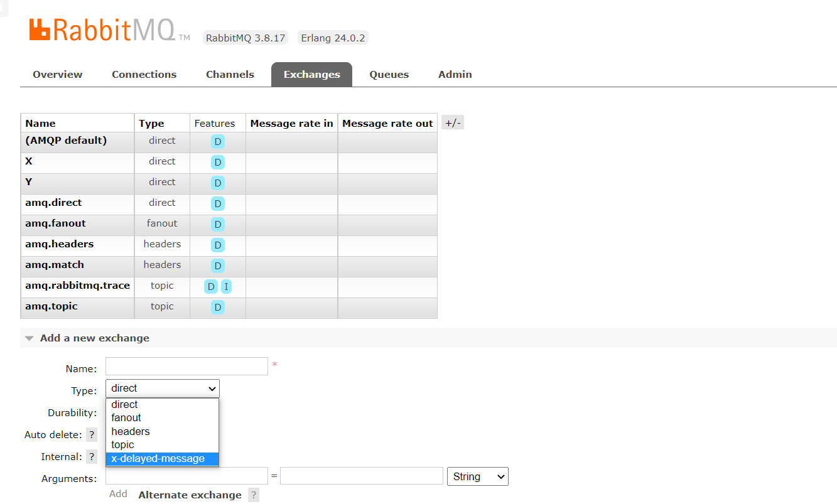The image size is (837, 504).
Task: Click the Arguments key input field
Action: [187, 476]
